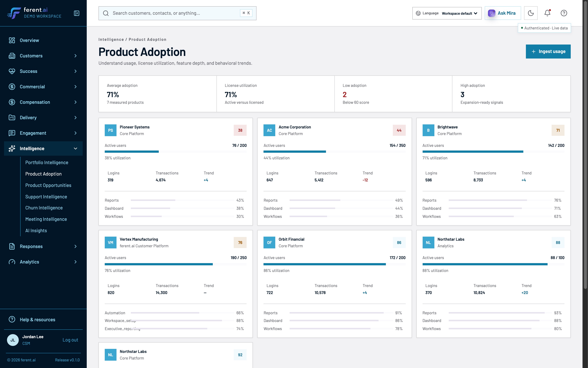Click the Vertex Manufacturing VM badge
This screenshot has width=588, height=368.
pos(111,243)
